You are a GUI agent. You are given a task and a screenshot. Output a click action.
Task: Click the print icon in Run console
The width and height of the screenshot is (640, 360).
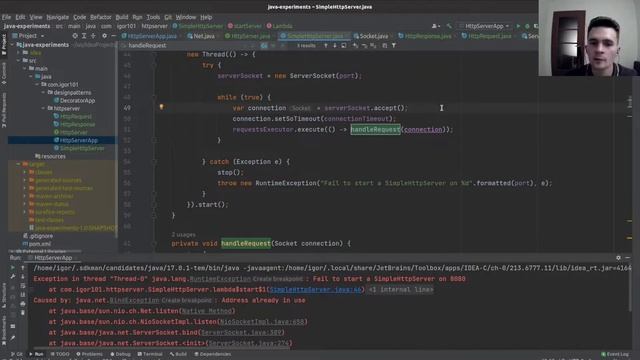click(x=23, y=304)
